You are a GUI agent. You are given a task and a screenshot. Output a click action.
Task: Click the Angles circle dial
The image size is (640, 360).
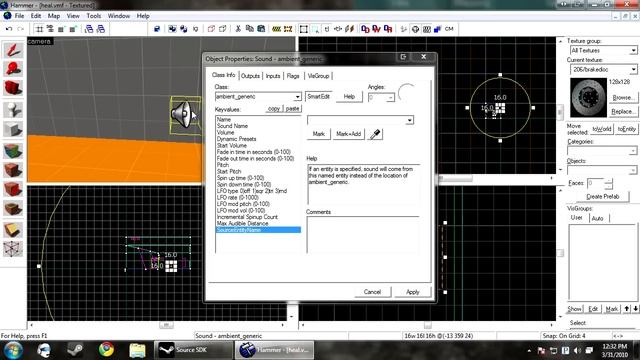(407, 93)
